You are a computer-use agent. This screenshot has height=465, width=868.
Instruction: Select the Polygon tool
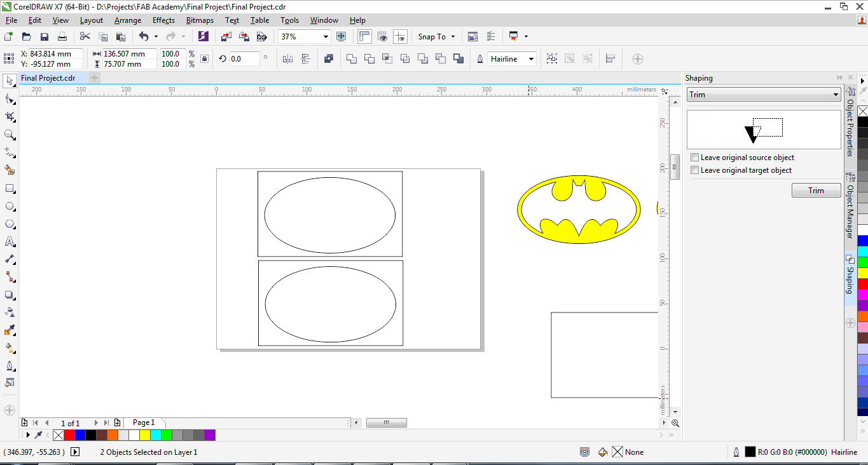(10, 224)
